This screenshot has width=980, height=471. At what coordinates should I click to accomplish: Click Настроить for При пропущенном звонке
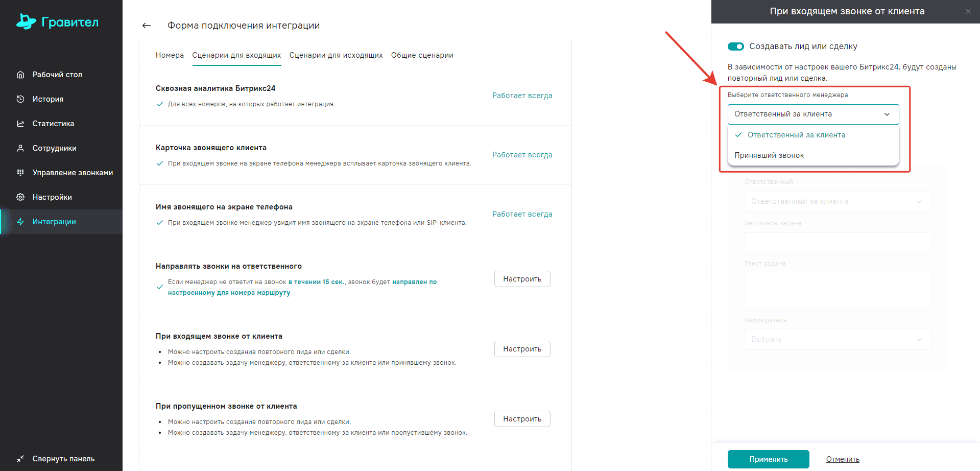pyautogui.click(x=522, y=419)
